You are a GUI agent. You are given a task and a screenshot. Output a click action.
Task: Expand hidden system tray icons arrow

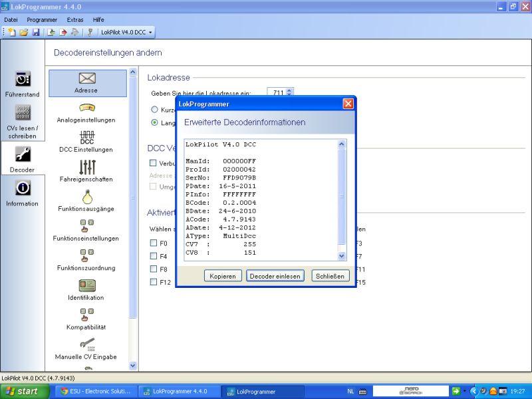pos(473,392)
